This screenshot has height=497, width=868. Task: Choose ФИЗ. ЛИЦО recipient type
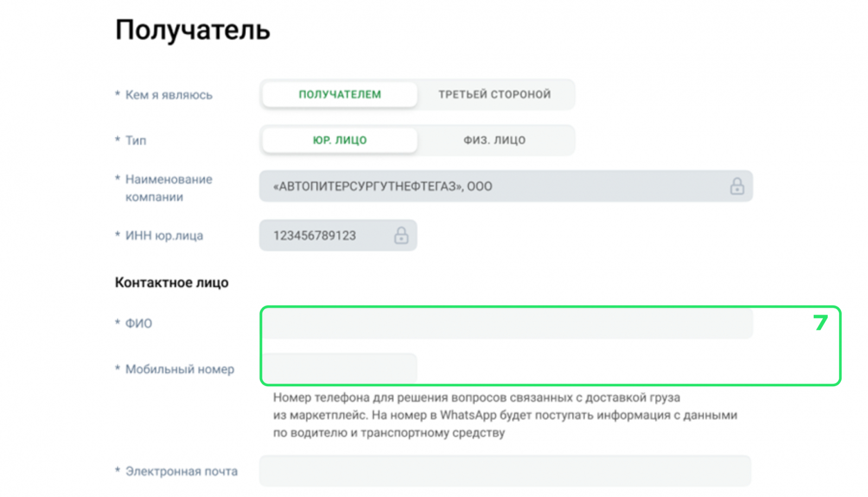click(x=494, y=140)
